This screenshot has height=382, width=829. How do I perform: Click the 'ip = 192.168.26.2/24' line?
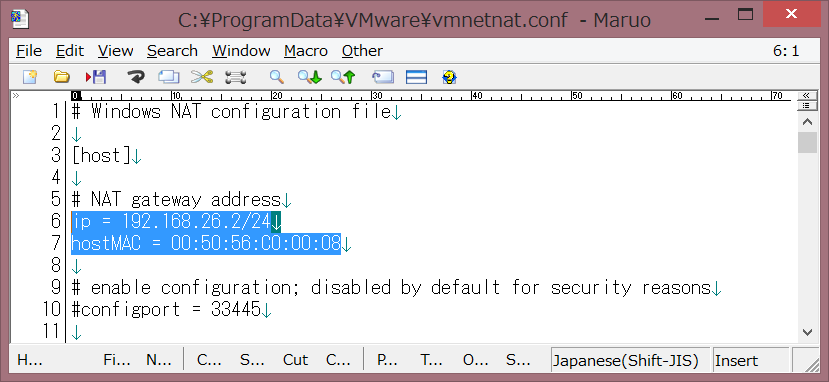(x=171, y=222)
